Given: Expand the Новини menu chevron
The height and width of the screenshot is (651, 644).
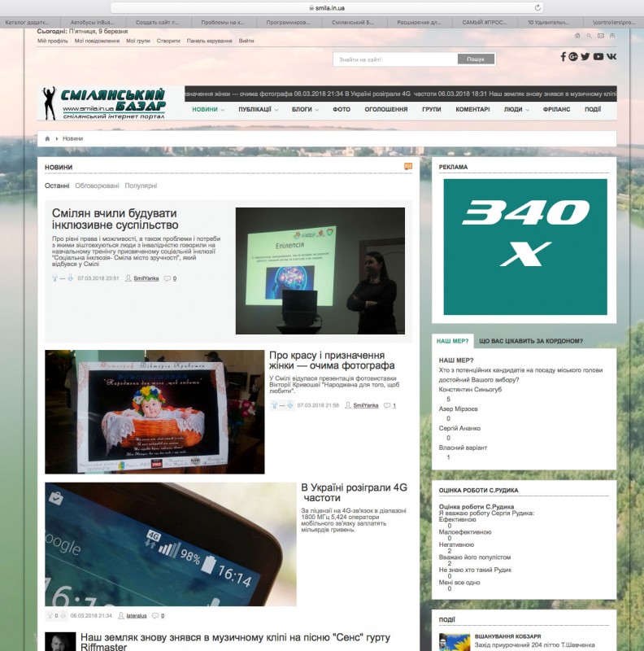Looking at the screenshot, I should point(223,110).
